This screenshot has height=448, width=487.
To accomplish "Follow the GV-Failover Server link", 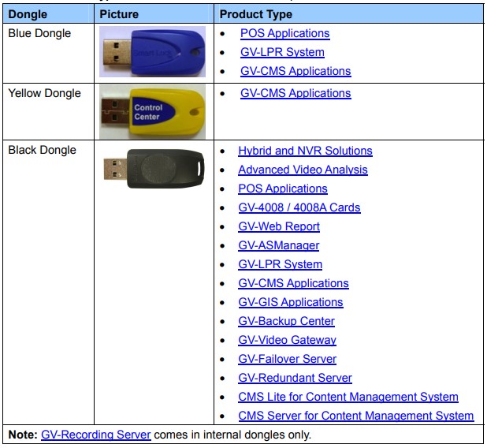I will click(288, 359).
